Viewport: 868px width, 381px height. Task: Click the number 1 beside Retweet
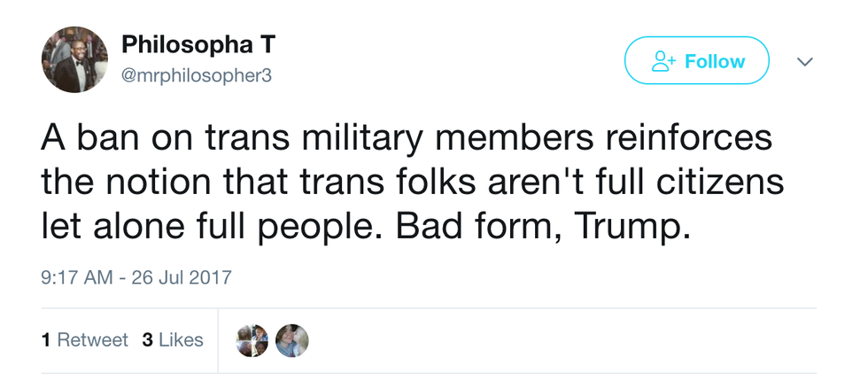[x=45, y=340]
